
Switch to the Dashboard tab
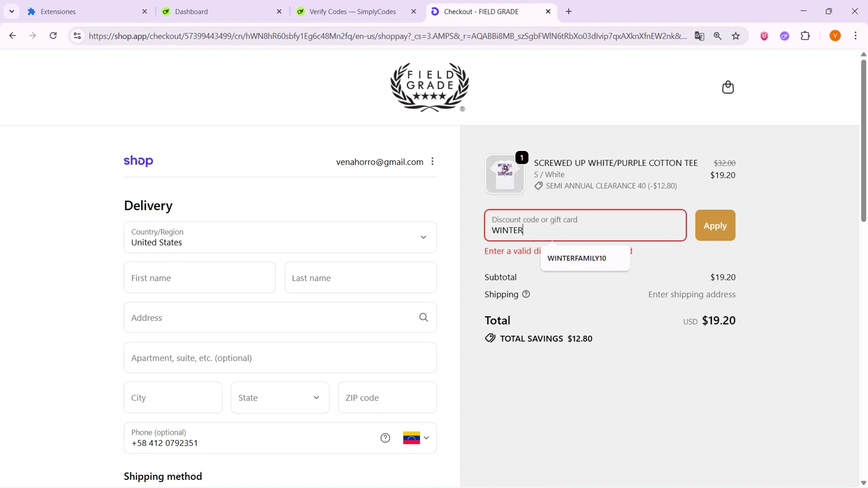point(222,12)
